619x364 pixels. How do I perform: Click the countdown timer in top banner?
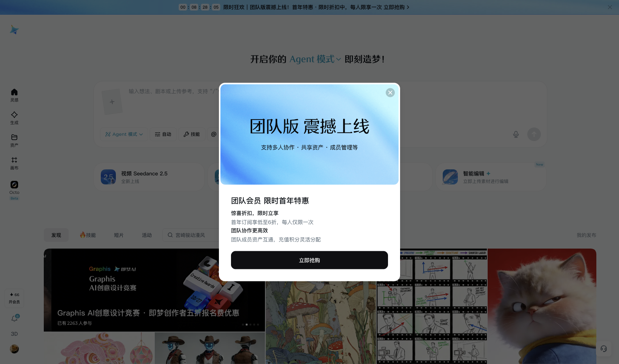pyautogui.click(x=199, y=7)
